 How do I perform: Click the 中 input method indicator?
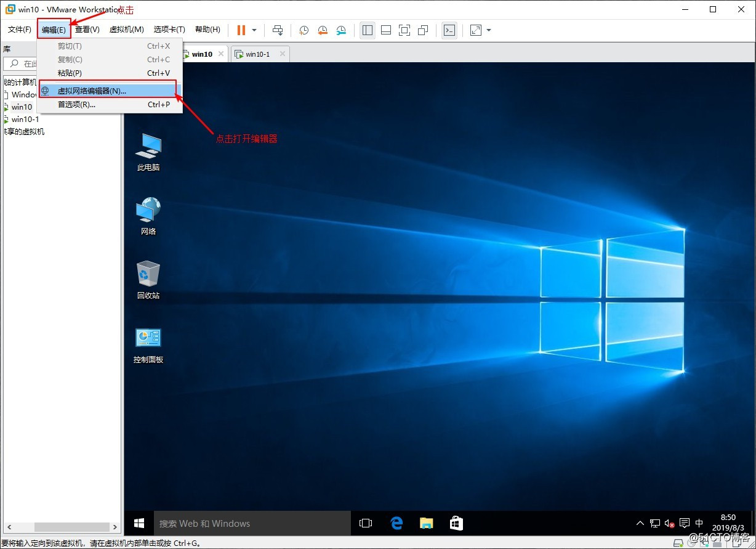click(x=699, y=523)
